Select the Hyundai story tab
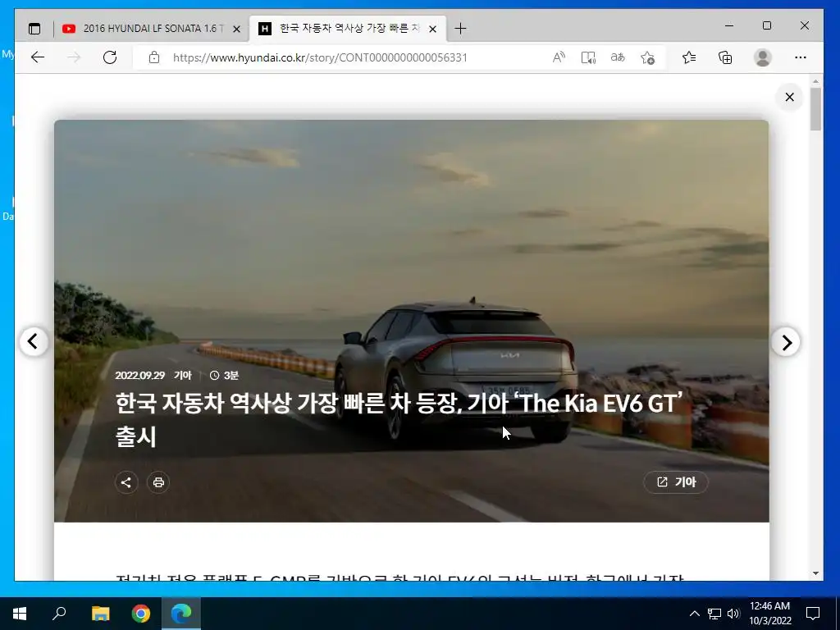The width and height of the screenshot is (840, 630). 348,29
